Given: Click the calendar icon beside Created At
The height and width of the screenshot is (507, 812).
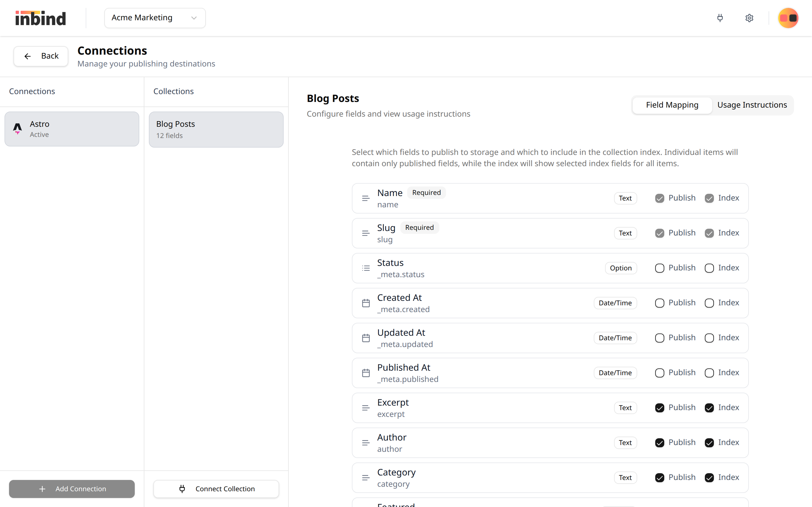Looking at the screenshot, I should (366, 303).
